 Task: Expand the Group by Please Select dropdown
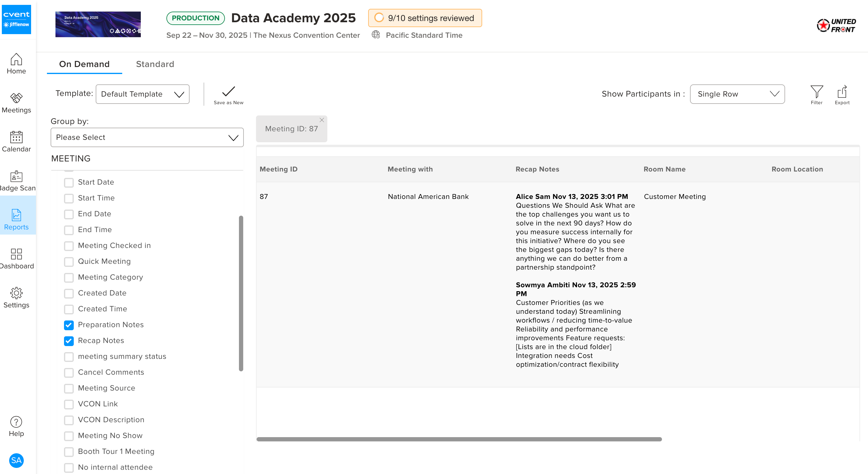[147, 137]
